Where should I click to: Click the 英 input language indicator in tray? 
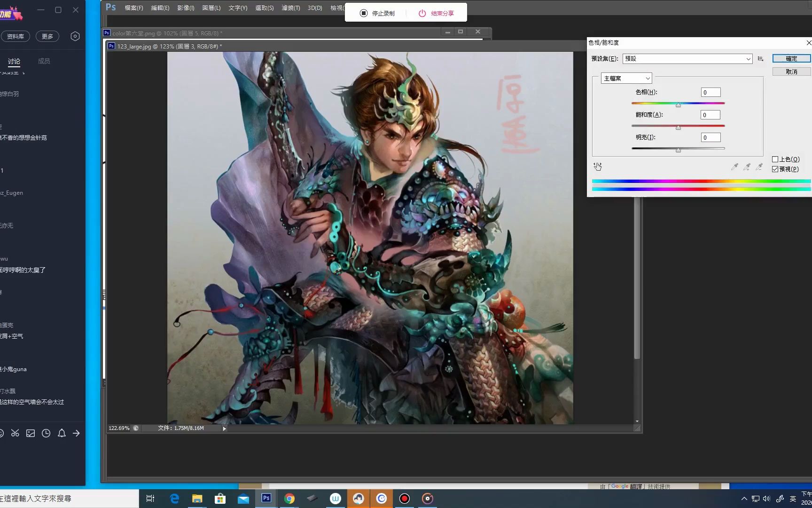pos(793,499)
